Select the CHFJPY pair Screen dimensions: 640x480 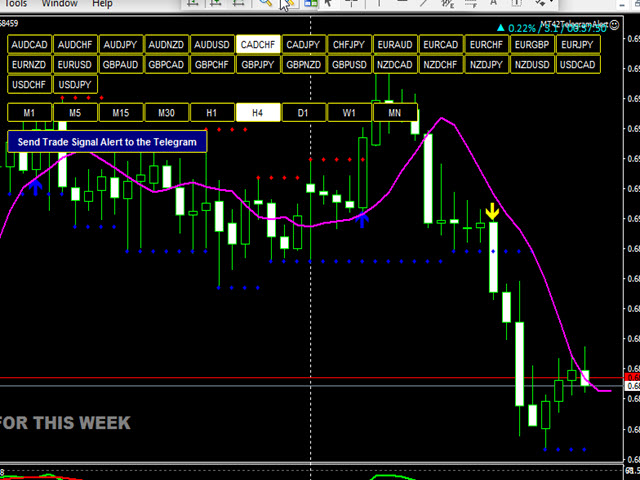click(349, 44)
